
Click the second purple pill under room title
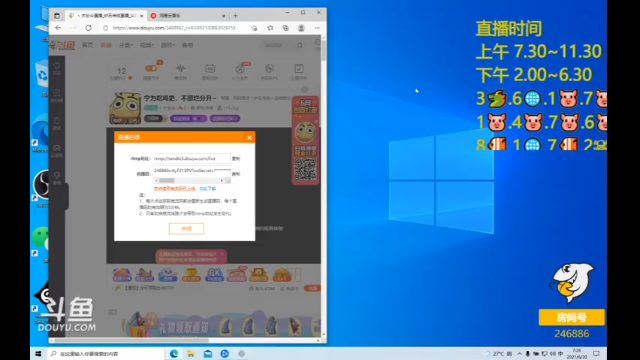225,118
